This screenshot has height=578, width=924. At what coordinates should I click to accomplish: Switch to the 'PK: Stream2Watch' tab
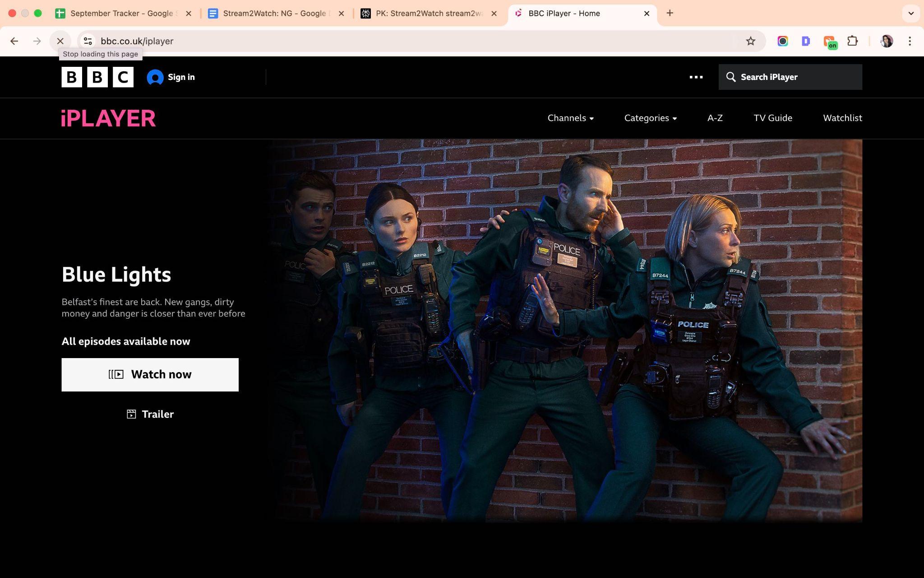click(424, 13)
